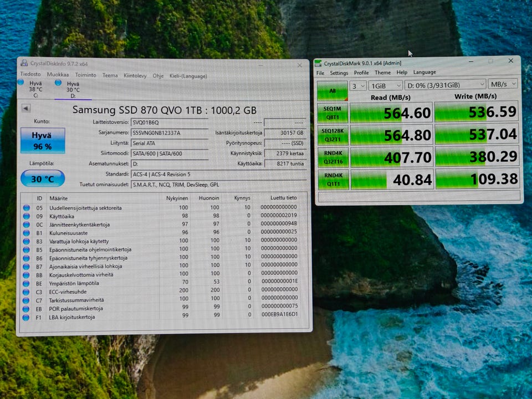Open Muokkaa menu in CrystalDiskInfo
This screenshot has width=532, height=399.
pyautogui.click(x=58, y=74)
